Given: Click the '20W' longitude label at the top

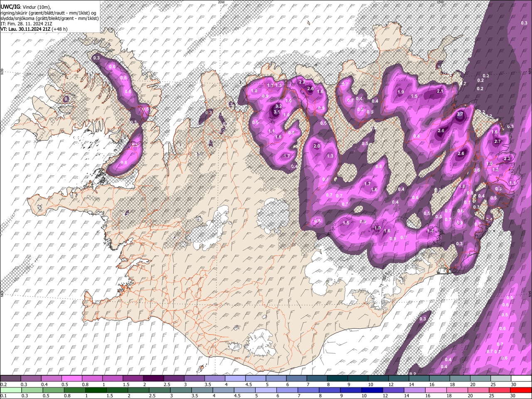Looking at the screenshot, I should click(221, 2).
